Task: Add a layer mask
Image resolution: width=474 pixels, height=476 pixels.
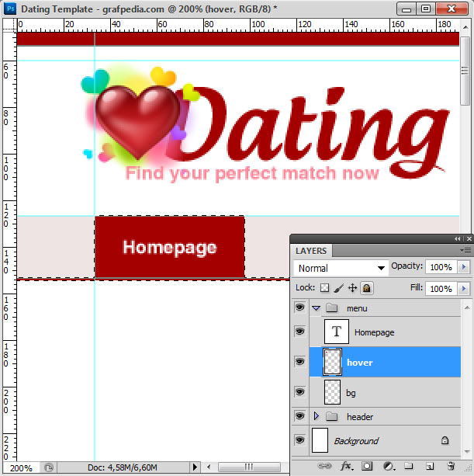Action: pyautogui.click(x=367, y=466)
